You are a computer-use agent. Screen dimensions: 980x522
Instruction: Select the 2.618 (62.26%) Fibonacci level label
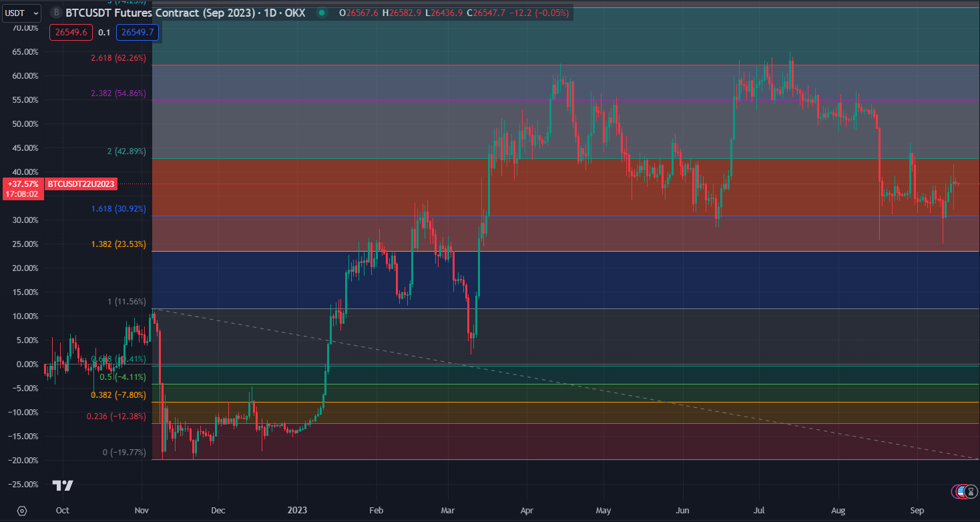[x=118, y=58]
